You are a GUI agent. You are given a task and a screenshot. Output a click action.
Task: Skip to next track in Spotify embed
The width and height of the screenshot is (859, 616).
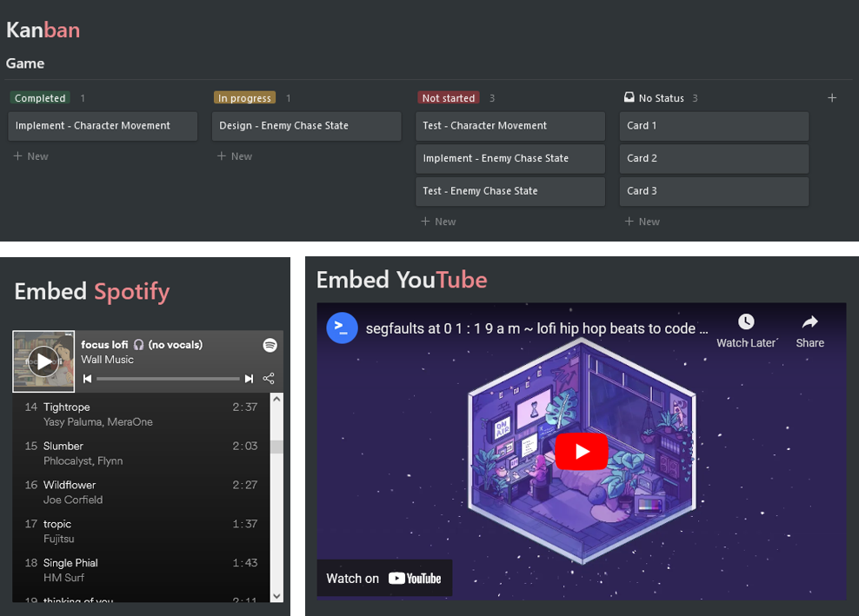pyautogui.click(x=250, y=378)
